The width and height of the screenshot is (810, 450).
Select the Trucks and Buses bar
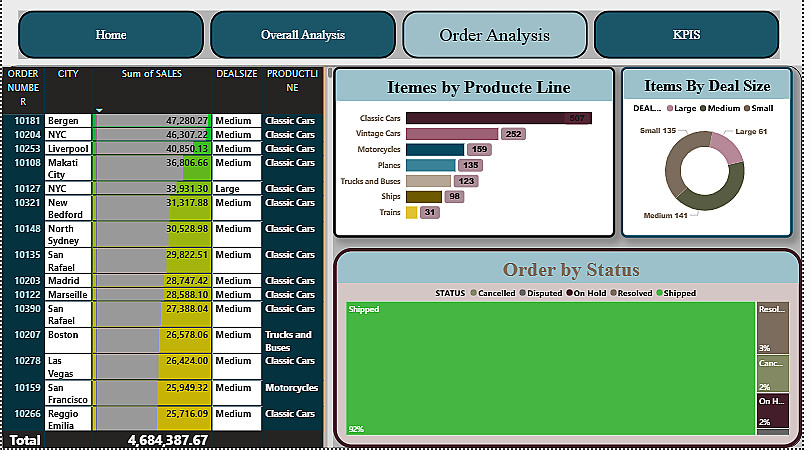tap(428, 181)
